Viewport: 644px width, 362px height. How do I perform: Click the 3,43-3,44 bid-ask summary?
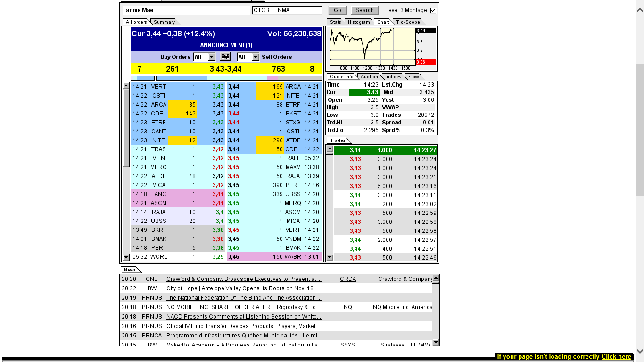click(225, 69)
